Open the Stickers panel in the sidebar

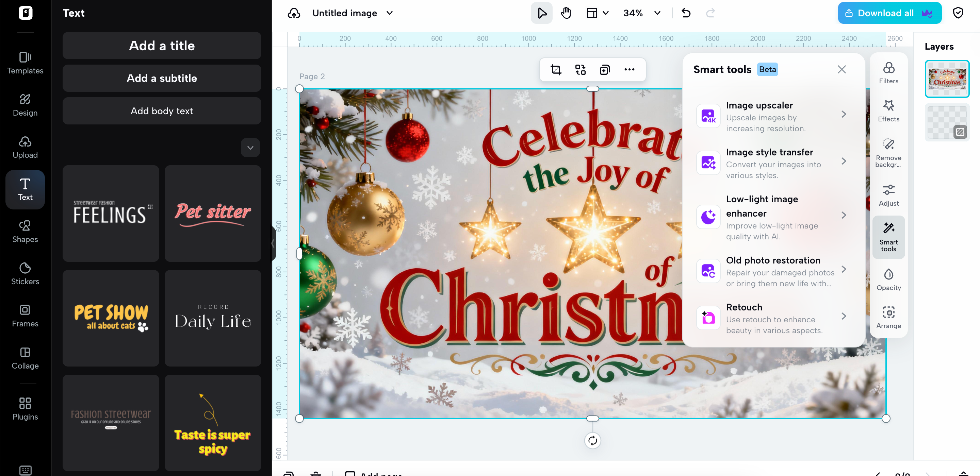point(25,273)
